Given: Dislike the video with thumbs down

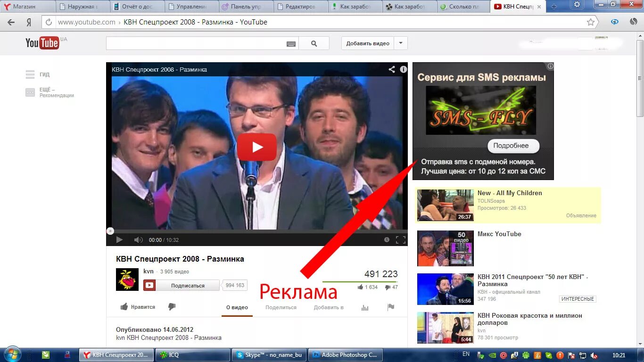Looking at the screenshot, I should point(172,307).
